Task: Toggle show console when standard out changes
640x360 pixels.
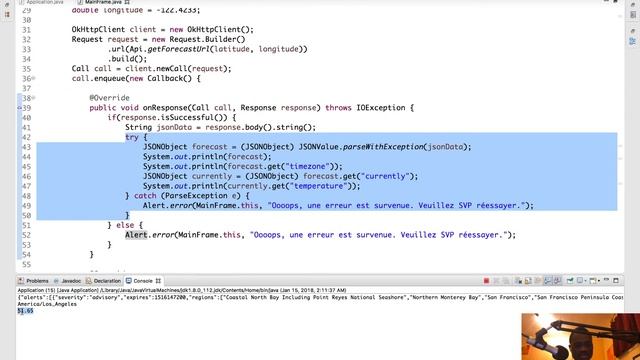Action: (548, 281)
